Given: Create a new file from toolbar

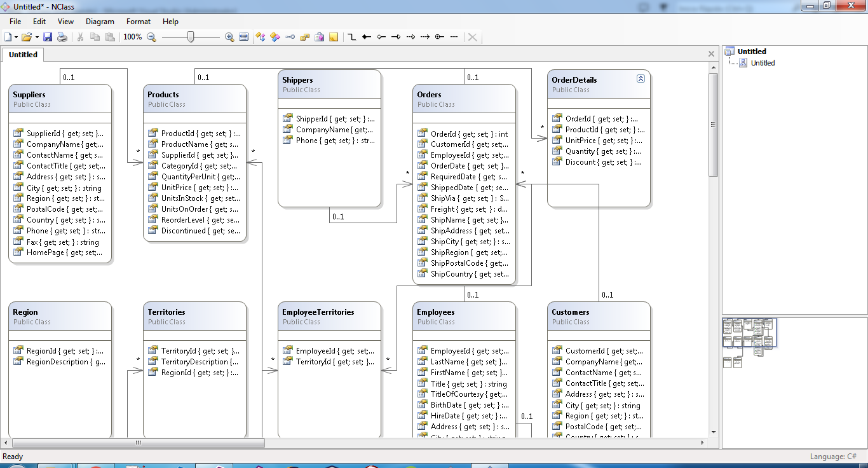Looking at the screenshot, I should 8,37.
